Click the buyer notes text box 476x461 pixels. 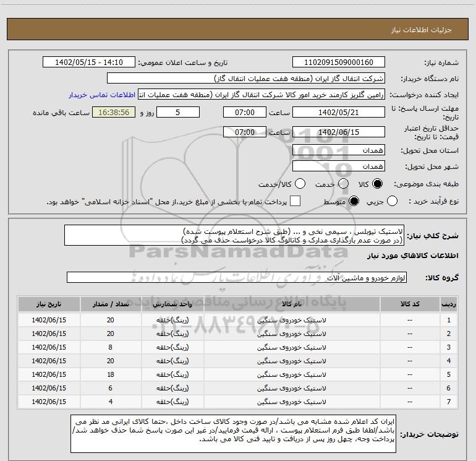[x=234, y=434]
